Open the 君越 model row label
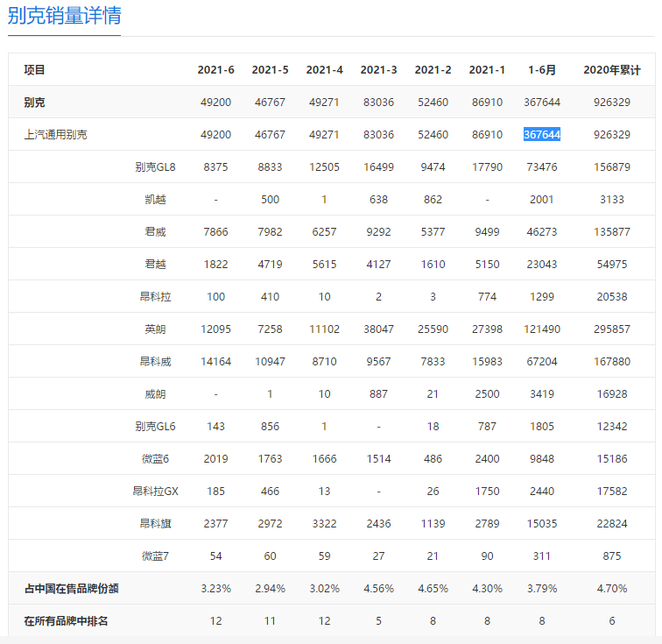Image resolution: width=662 pixels, height=644 pixels. click(155, 265)
